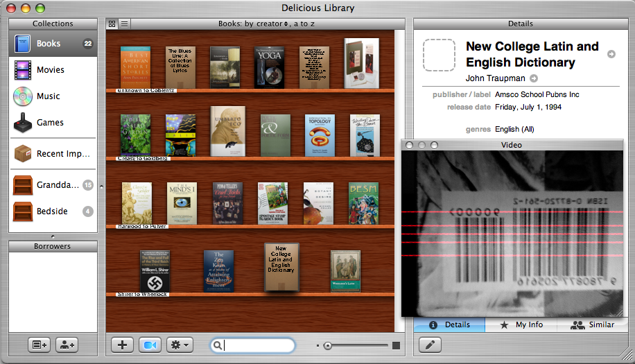Image resolution: width=635 pixels, height=364 pixels.
Task: Select the Fairy Garden book cover
Action: [135, 135]
